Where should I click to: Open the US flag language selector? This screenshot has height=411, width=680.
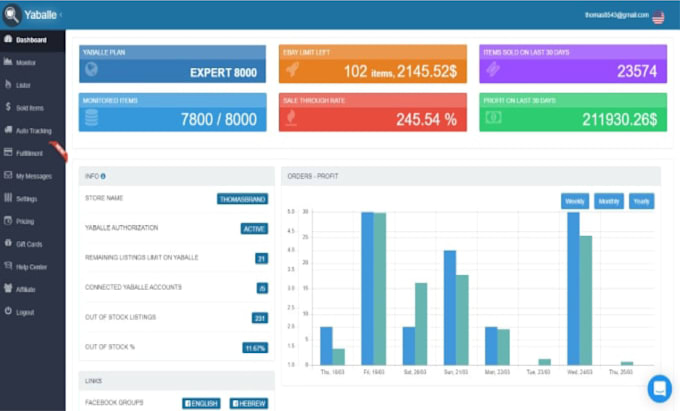click(658, 17)
